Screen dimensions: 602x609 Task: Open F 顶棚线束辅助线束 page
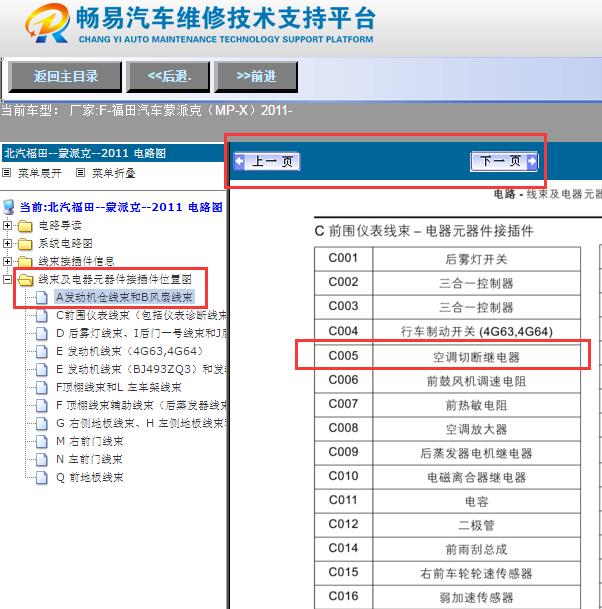141,405
